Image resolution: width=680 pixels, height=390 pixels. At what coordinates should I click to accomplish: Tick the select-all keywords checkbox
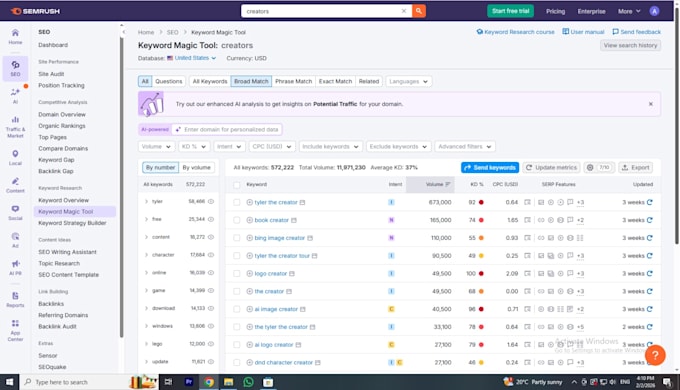click(x=236, y=185)
